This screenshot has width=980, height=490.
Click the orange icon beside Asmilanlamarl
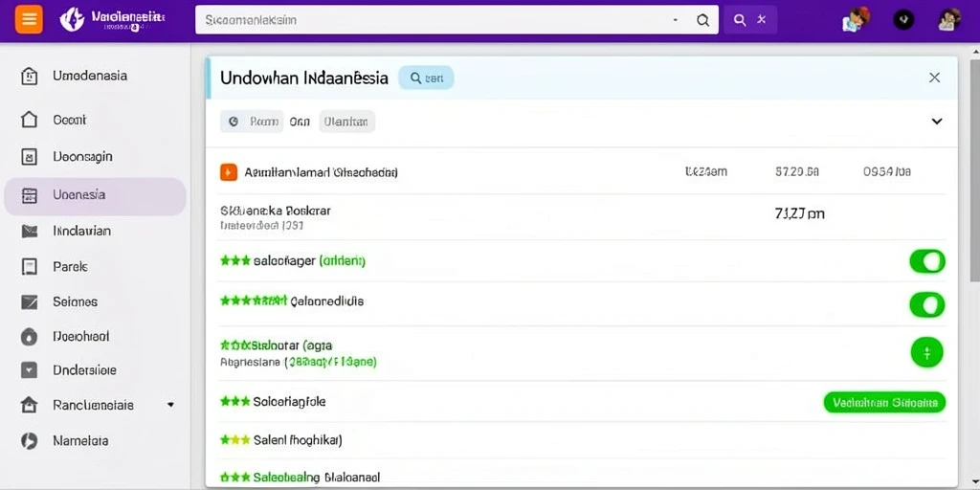(x=229, y=172)
